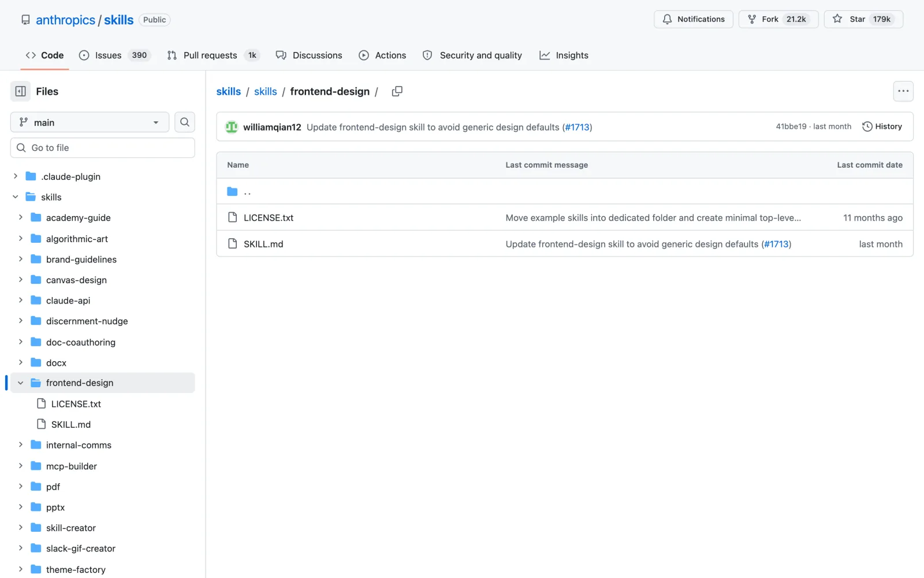Screen dimensions: 924x578
Task: Open the Insights tab
Action: (x=564, y=55)
